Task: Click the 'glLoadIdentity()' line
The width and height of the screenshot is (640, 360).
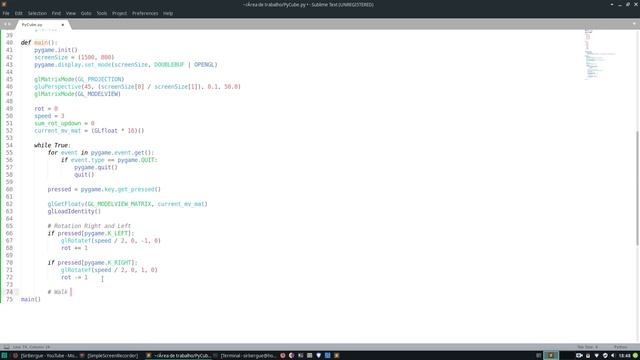Action: [x=74, y=211]
